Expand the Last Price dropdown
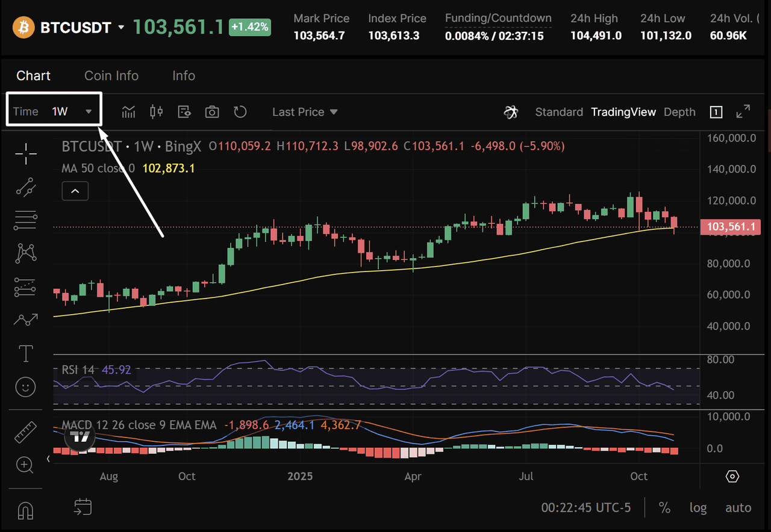Image resolution: width=771 pixels, height=532 pixels. (x=305, y=112)
